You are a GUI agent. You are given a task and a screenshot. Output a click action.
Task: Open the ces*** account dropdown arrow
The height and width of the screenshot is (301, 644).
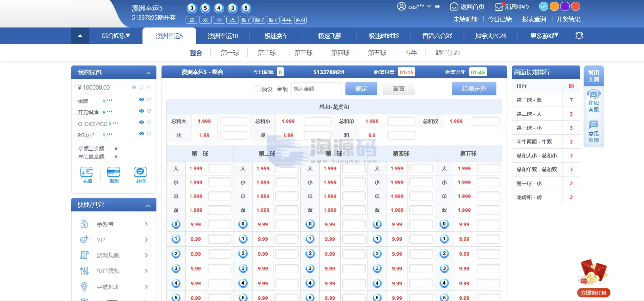pyautogui.click(x=429, y=6)
